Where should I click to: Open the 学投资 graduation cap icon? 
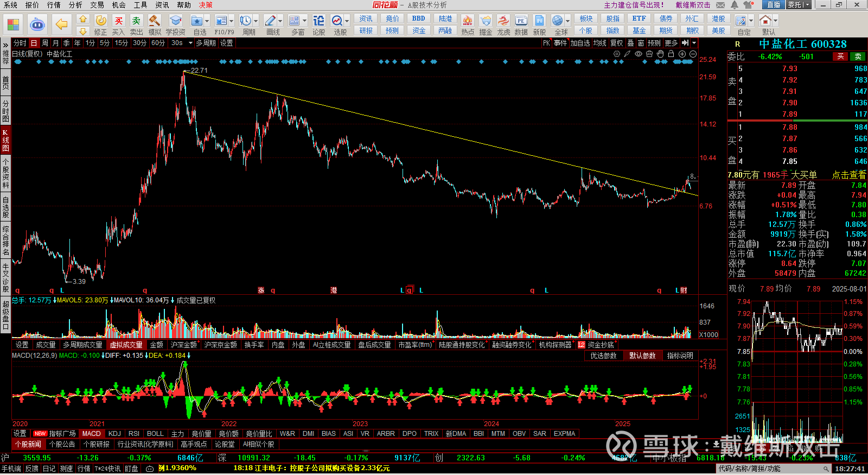click(175, 21)
